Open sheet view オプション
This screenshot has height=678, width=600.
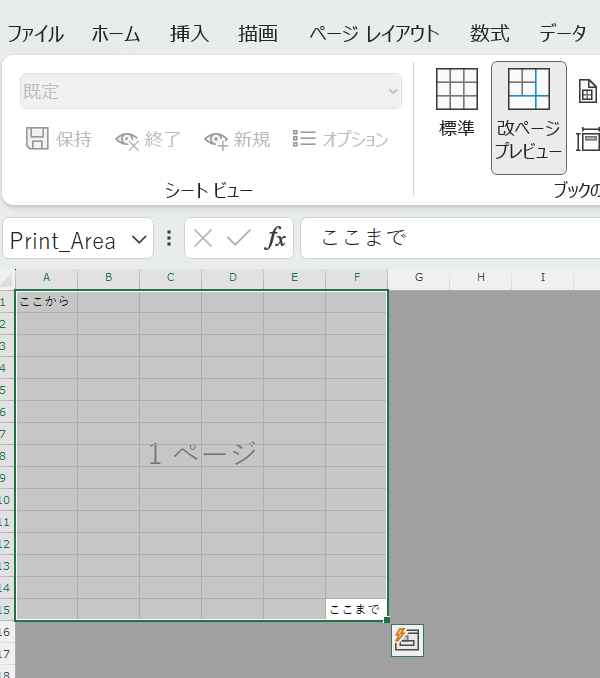coord(340,139)
